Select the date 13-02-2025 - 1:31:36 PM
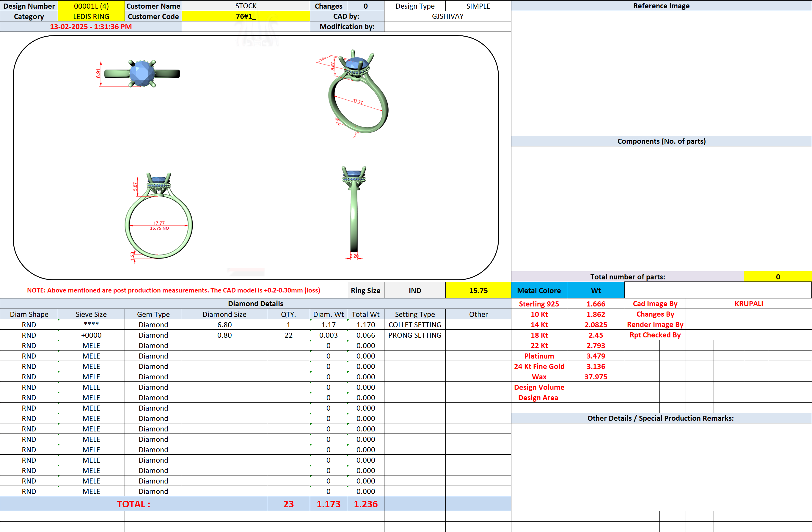Screen dimensions: 812x532 pos(91,27)
